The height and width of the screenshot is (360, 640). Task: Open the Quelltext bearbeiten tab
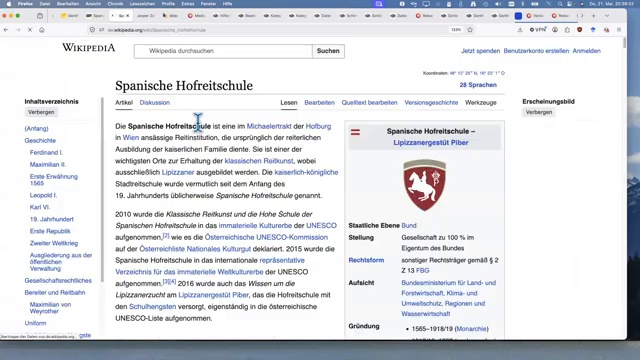click(x=369, y=102)
